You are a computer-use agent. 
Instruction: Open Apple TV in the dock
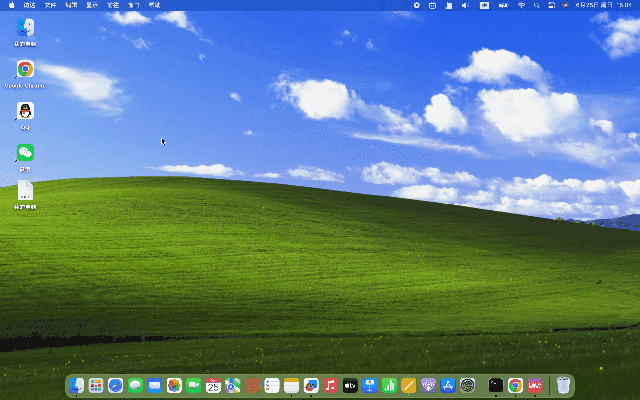coord(350,385)
